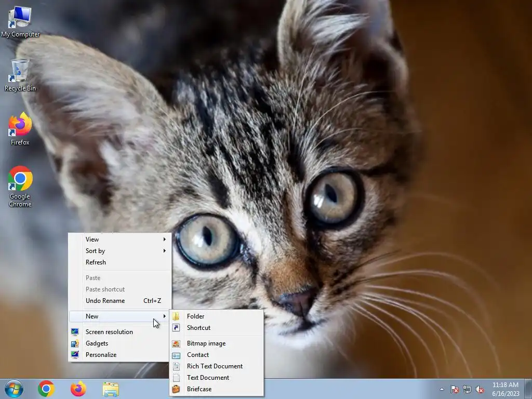Open Personalize from the context menu
532x399 pixels.
[x=120, y=355]
